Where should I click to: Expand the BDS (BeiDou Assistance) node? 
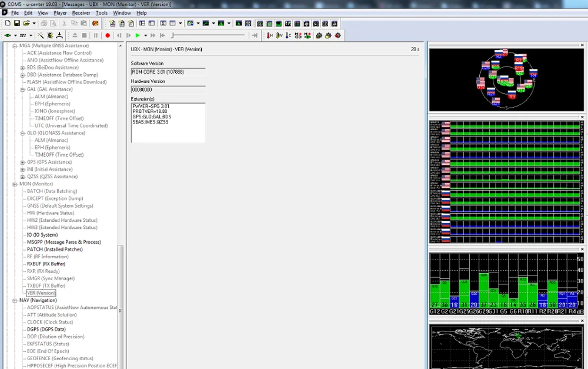tap(22, 68)
